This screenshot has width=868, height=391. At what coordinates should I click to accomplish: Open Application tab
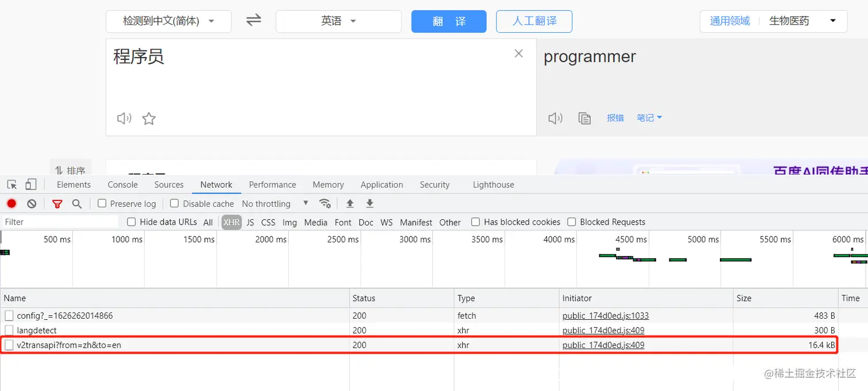point(382,185)
